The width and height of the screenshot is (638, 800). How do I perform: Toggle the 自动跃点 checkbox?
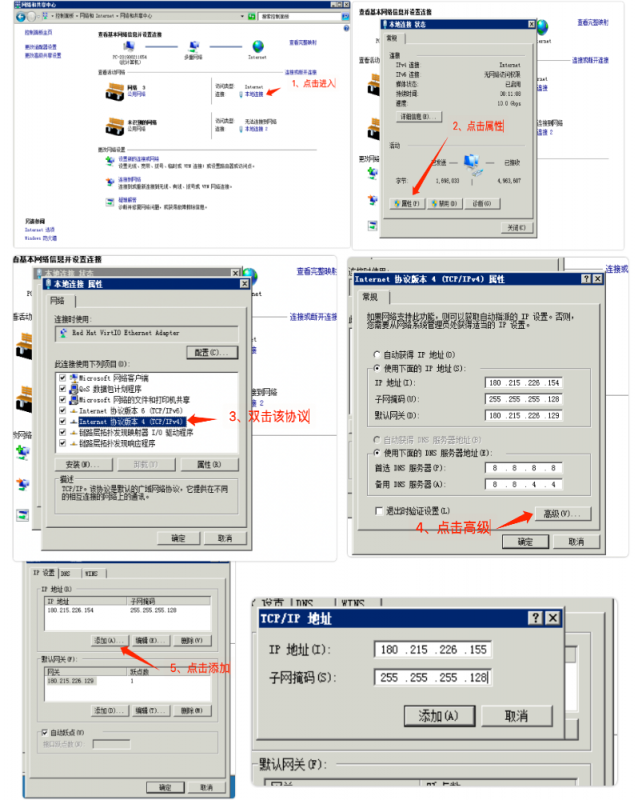pos(43,731)
